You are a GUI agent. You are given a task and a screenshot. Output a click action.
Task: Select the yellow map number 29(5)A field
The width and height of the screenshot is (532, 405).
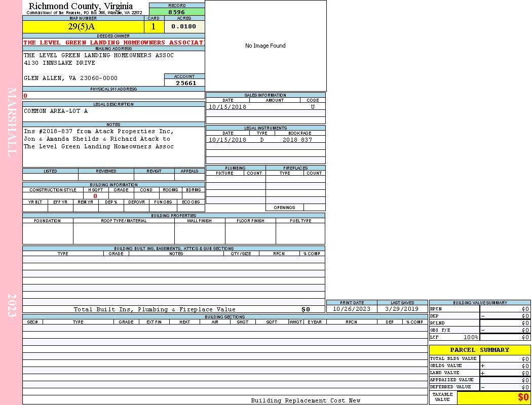click(83, 27)
